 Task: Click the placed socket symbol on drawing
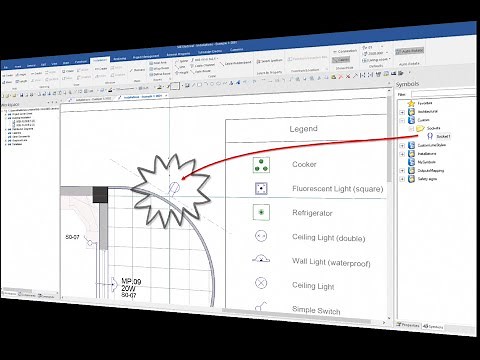click(x=174, y=189)
